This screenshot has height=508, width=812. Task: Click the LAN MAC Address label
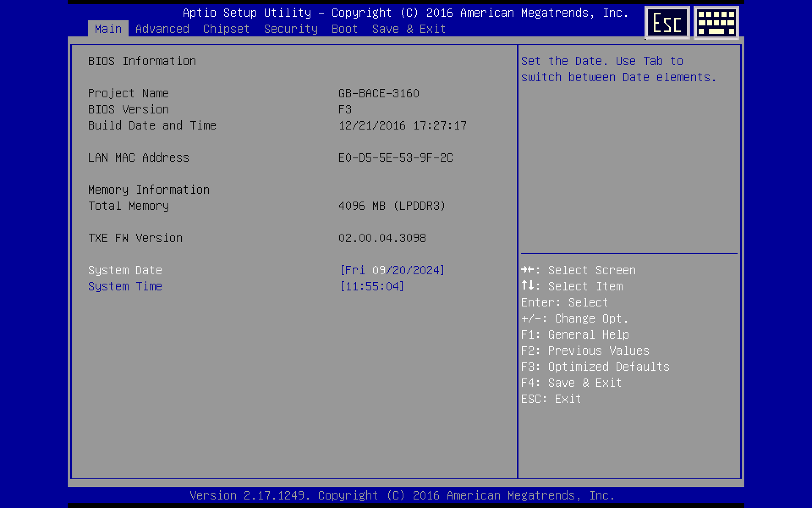[139, 157]
